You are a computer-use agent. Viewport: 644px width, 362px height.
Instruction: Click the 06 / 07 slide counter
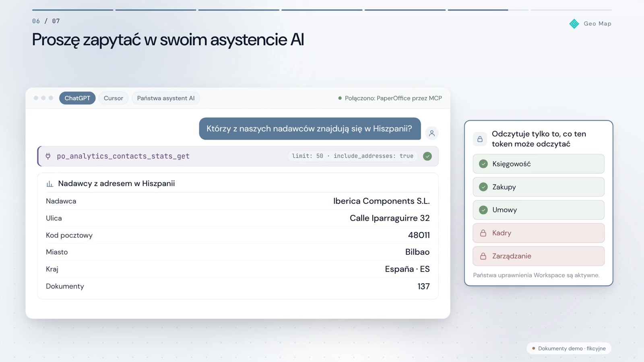tap(46, 21)
